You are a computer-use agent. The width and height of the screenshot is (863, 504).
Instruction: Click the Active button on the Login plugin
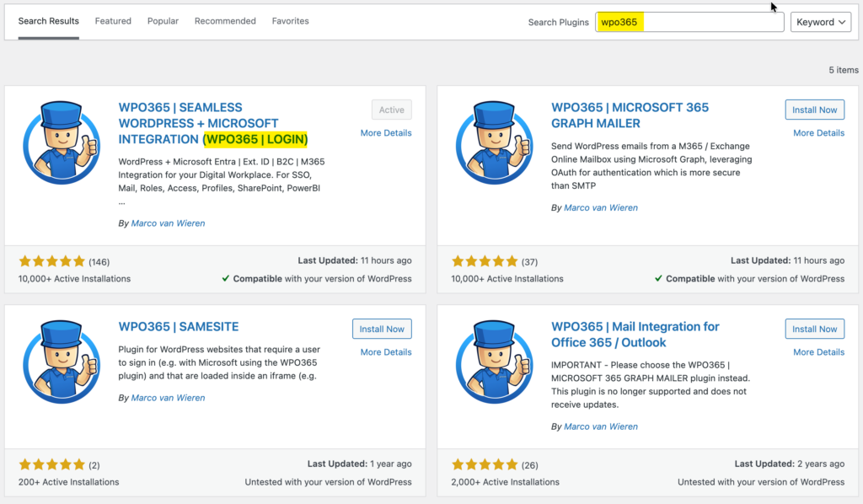391,110
